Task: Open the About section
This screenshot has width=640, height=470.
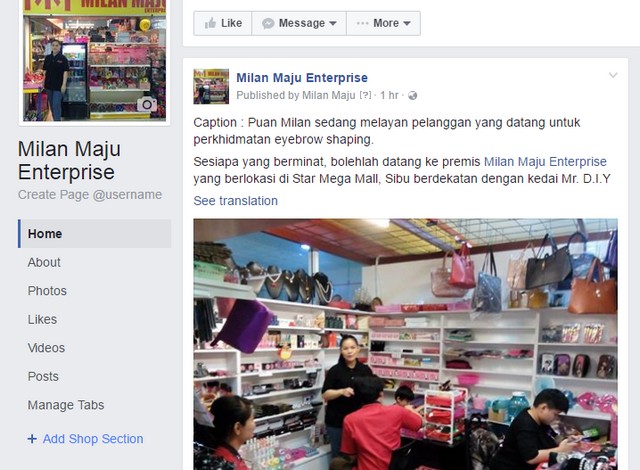Action: click(x=44, y=262)
